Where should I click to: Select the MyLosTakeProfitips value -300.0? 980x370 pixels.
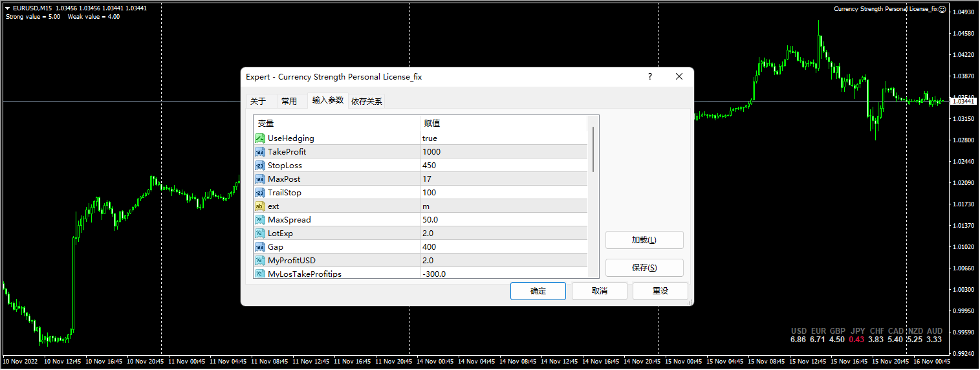(434, 274)
